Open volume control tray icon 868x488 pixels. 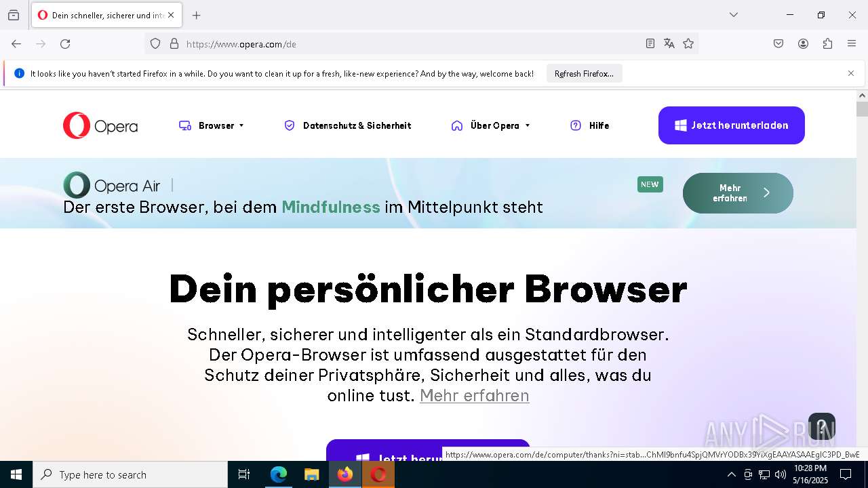click(781, 474)
